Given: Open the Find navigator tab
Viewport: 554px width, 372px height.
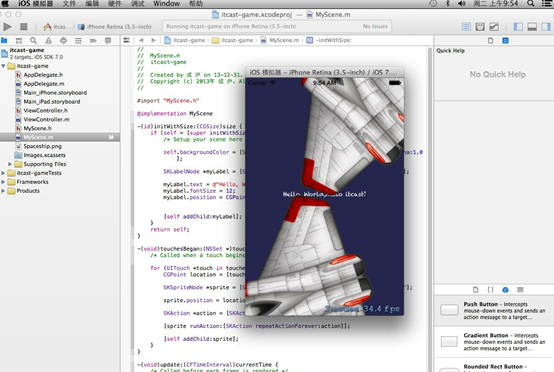Looking at the screenshot, I should tap(34, 41).
